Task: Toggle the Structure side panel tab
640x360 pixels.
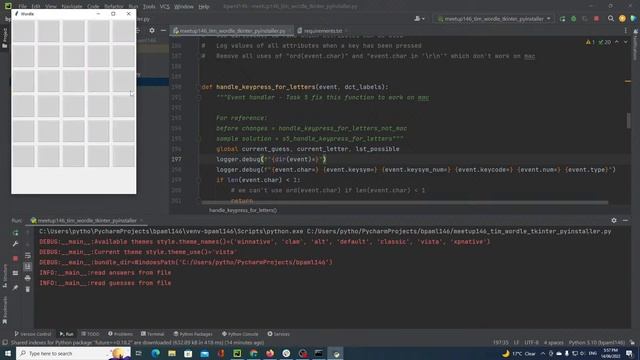Action: pos(5,276)
